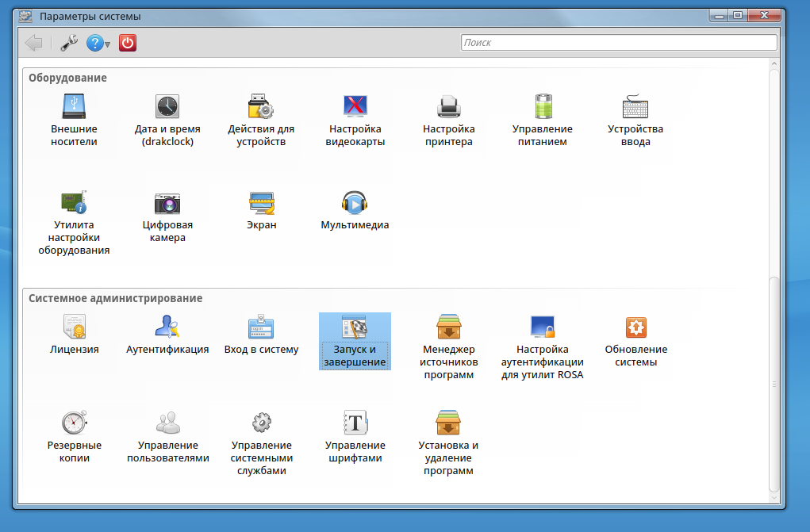Open Управление питанием settings

[542, 120]
